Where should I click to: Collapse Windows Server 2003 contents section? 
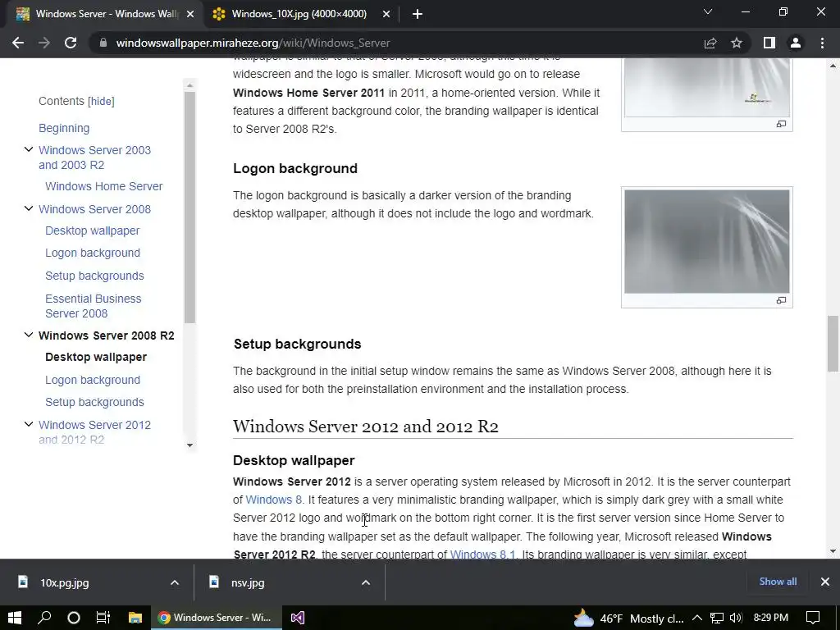[29, 149]
